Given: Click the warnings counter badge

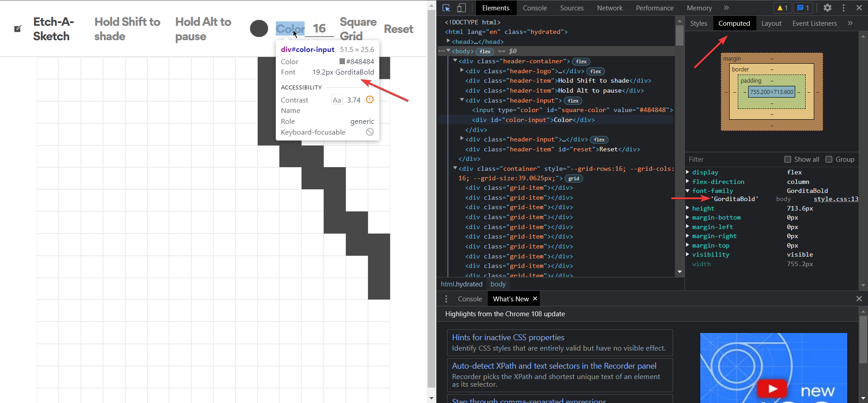Looking at the screenshot, I should (783, 8).
